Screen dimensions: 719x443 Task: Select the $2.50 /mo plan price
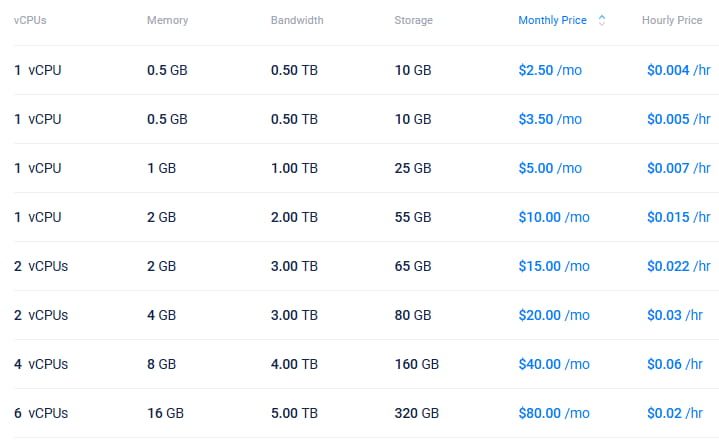pyautogui.click(x=549, y=70)
